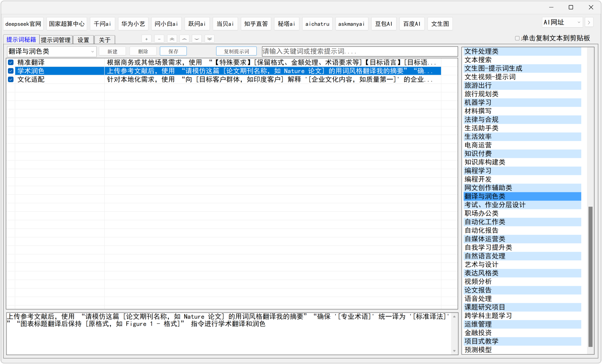
Task: Select the 精准翻译 prompt row name
Action: click(31, 62)
